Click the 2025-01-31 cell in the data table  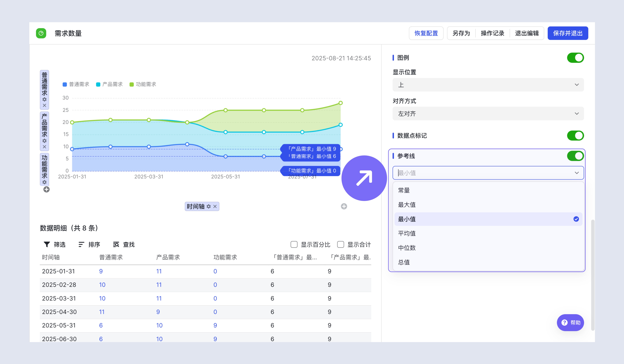58,271
